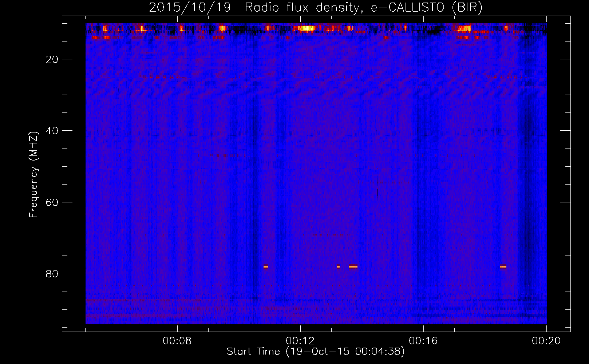Click the '00:16' time tick label
This screenshot has width=589, height=364.
point(423,341)
